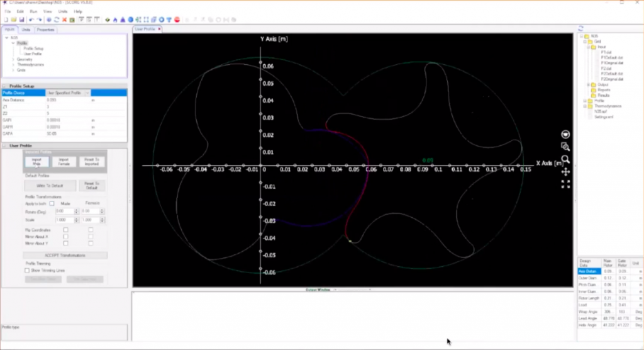Click the red X delete toolbar icon
Viewport: 644px width, 350px height.
point(65,20)
